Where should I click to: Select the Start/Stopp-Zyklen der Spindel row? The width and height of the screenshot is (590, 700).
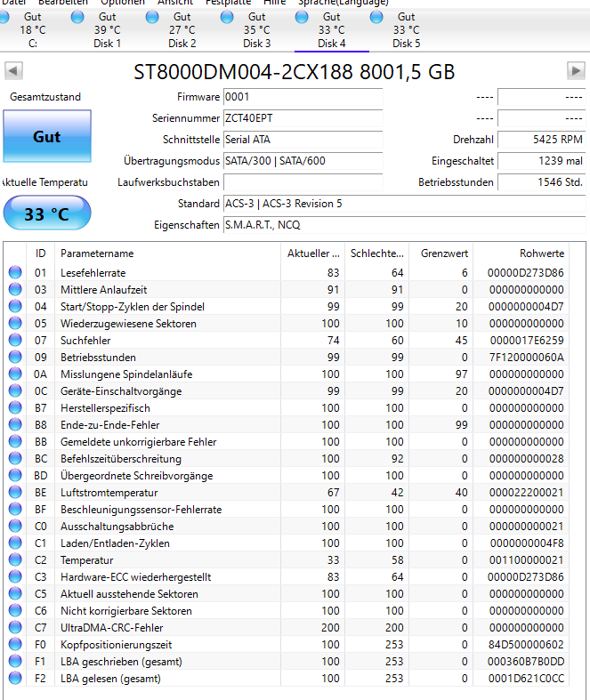[287, 306]
